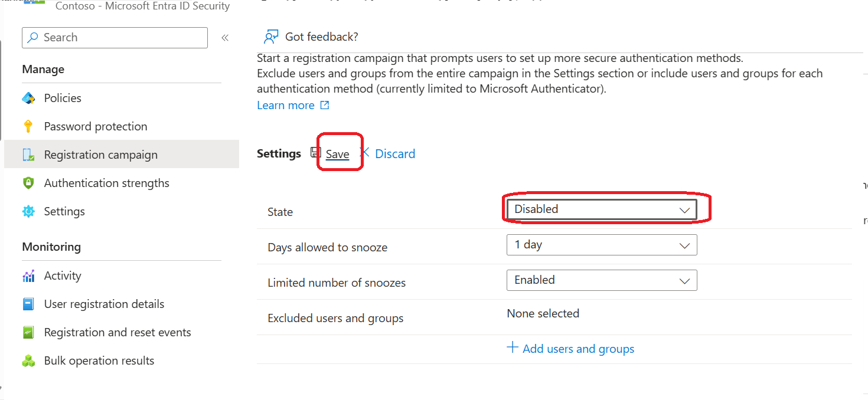Click the Activity chart icon under Monitoring
Image resolution: width=868 pixels, height=400 pixels.
[x=28, y=275]
